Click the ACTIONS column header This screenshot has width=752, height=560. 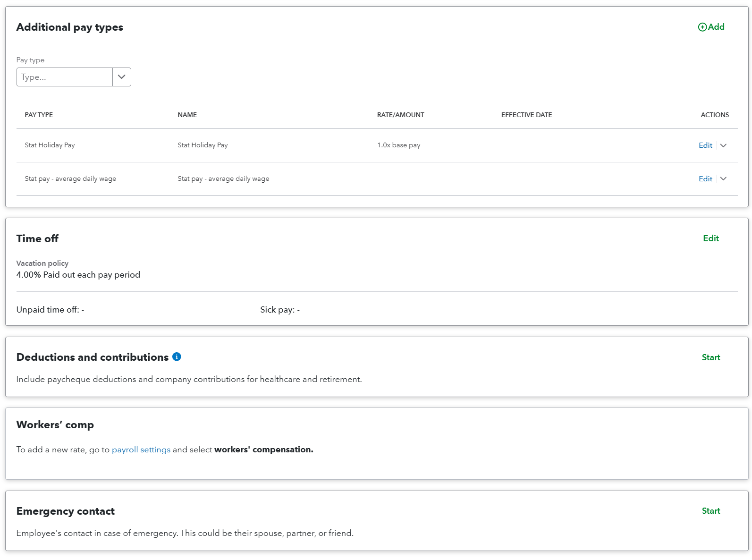(714, 115)
